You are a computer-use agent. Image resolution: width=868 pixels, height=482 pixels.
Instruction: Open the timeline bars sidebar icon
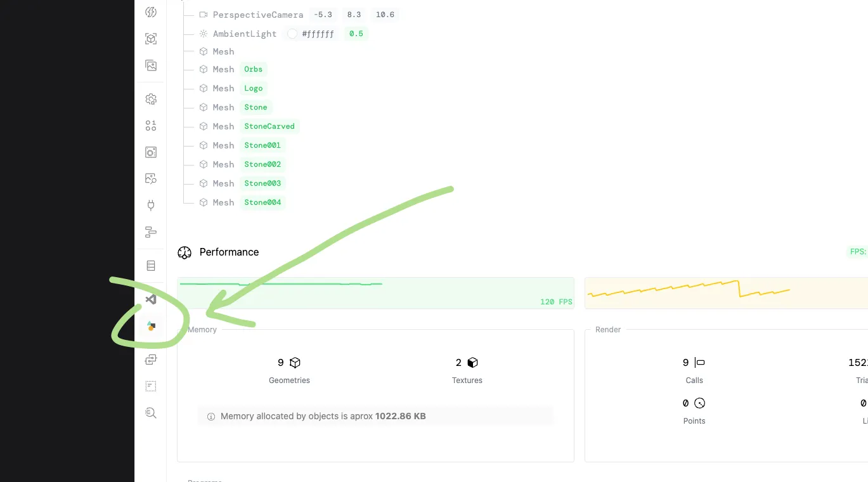pyautogui.click(x=151, y=231)
